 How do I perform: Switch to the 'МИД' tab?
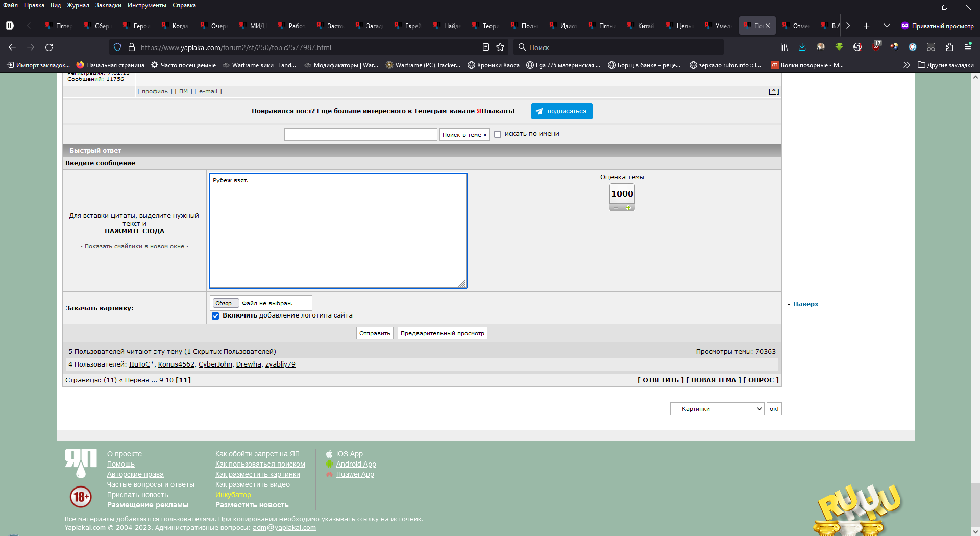pyautogui.click(x=253, y=26)
